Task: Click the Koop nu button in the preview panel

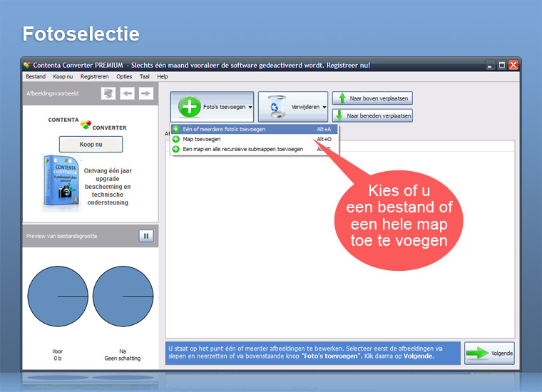Action: (x=91, y=145)
